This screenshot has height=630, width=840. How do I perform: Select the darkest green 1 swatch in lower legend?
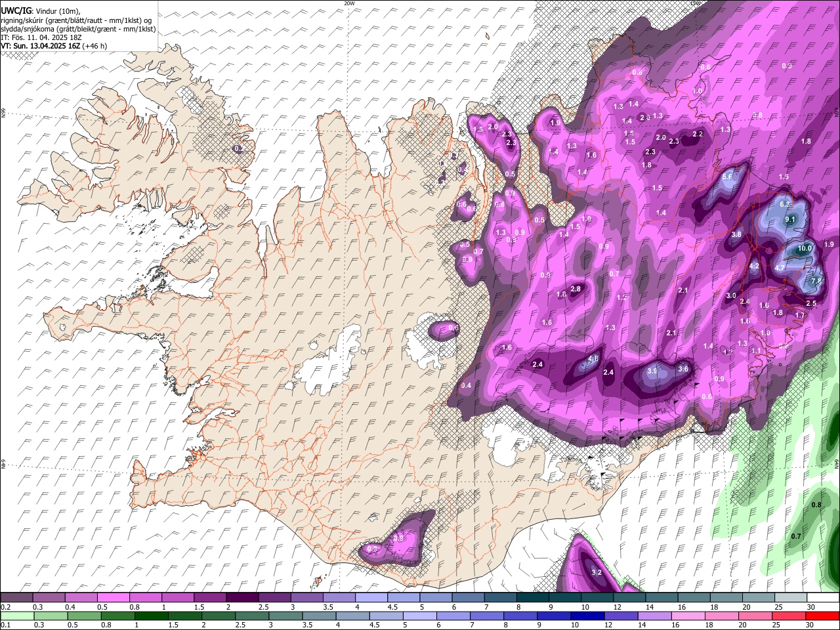[151, 616]
